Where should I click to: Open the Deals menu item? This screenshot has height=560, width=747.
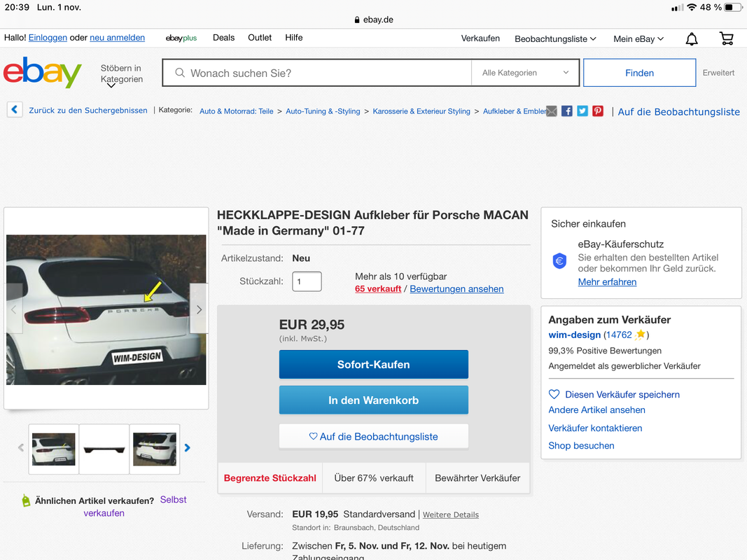click(223, 38)
